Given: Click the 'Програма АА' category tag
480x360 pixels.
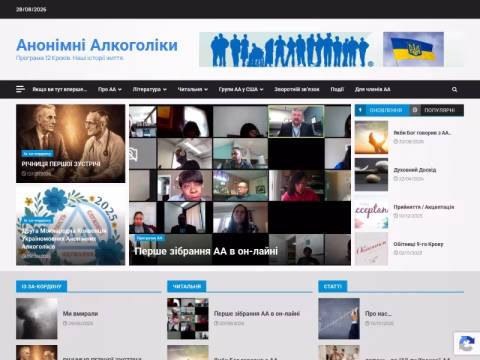Looking at the screenshot, I should click(150, 238).
